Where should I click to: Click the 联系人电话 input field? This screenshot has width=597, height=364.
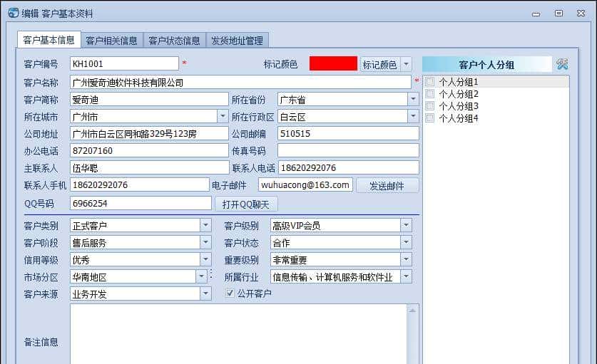(x=349, y=167)
